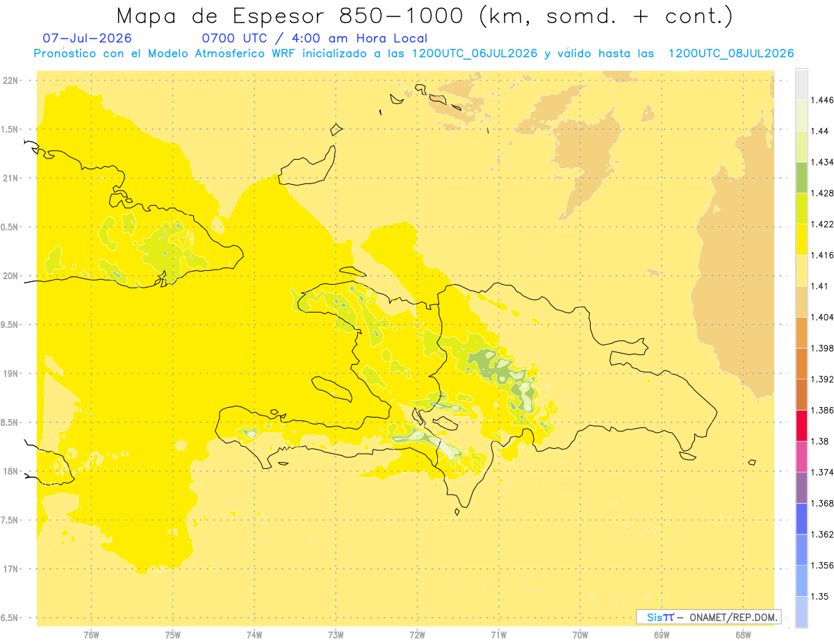Screen dimensions: 834x644
Task: Click the colorbar value "1.416"
Action: [x=823, y=255]
